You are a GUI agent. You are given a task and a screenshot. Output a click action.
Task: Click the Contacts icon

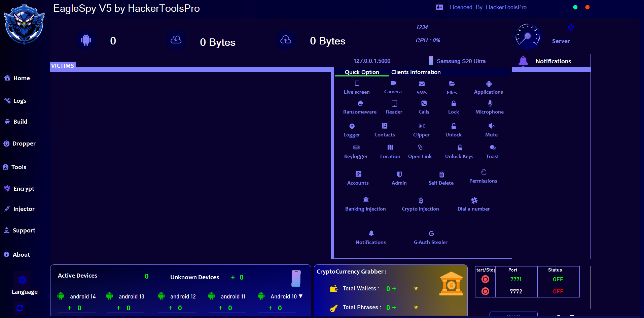[385, 126]
